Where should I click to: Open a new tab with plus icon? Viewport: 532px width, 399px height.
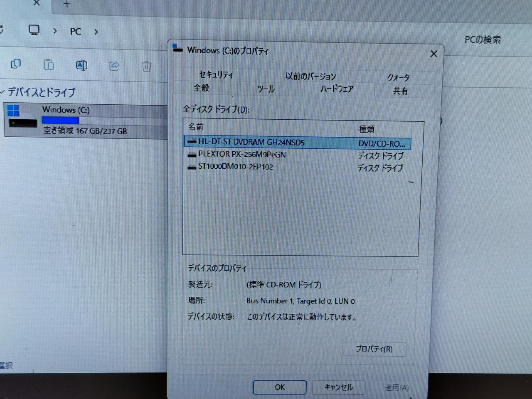point(67,4)
